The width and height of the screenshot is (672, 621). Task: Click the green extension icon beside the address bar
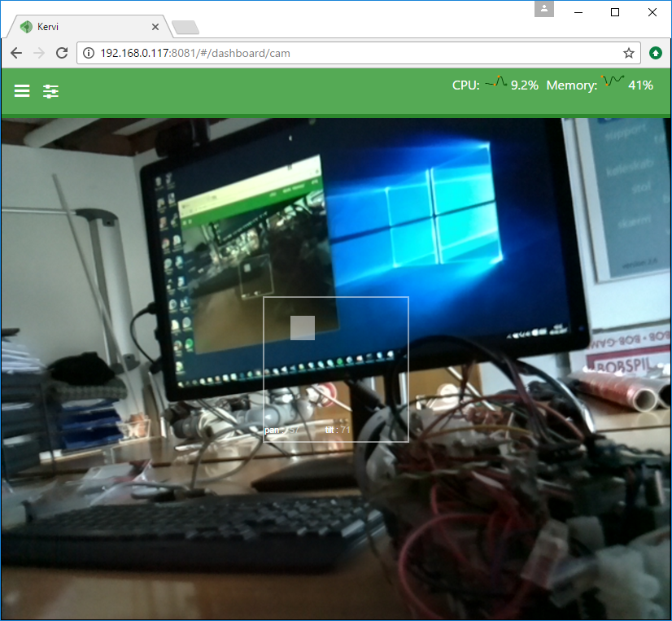(x=655, y=53)
